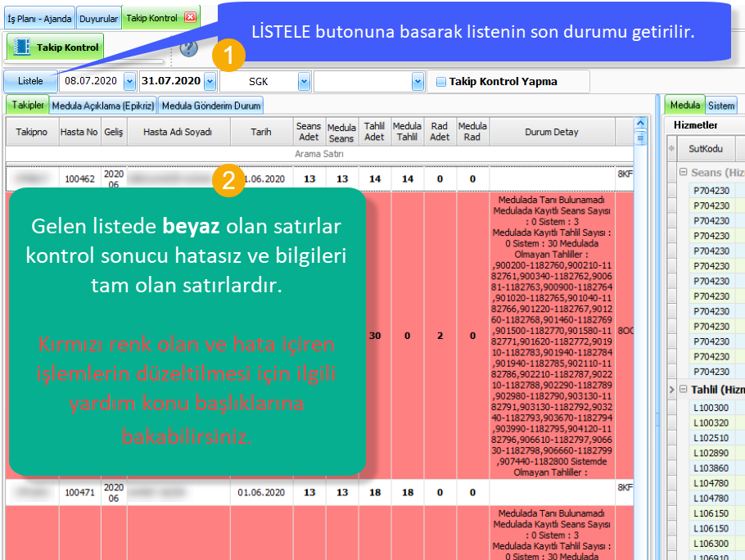The width and height of the screenshot is (745, 560).
Task: Select service code L106300
Action: (711, 544)
